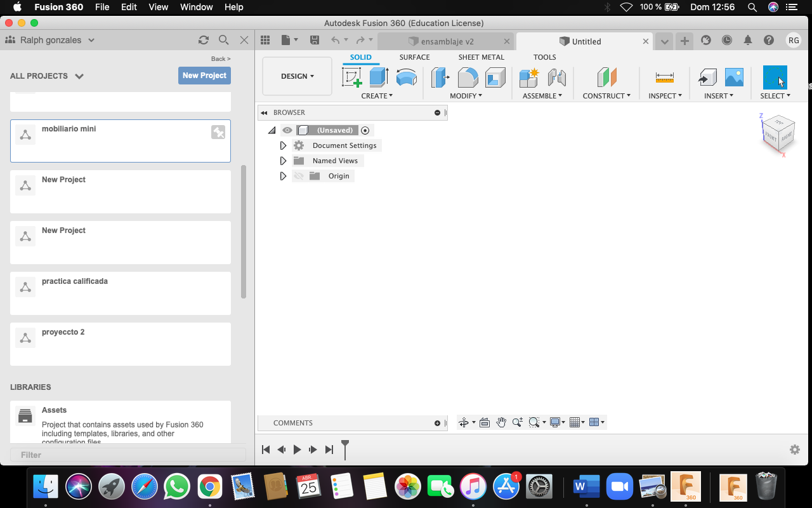Open the DESIGN workspace dropdown
The width and height of the screenshot is (812, 508).
coord(297,76)
